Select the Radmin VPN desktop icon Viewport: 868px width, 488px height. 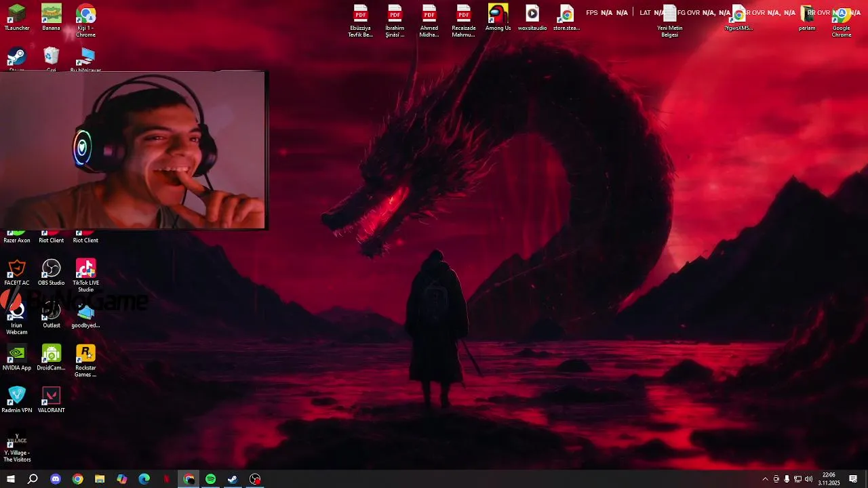(x=17, y=400)
